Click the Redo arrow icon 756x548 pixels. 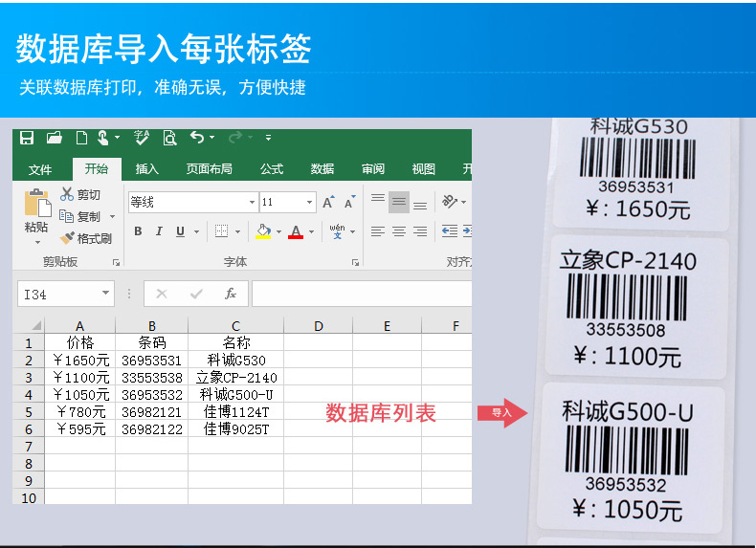pyautogui.click(x=235, y=138)
